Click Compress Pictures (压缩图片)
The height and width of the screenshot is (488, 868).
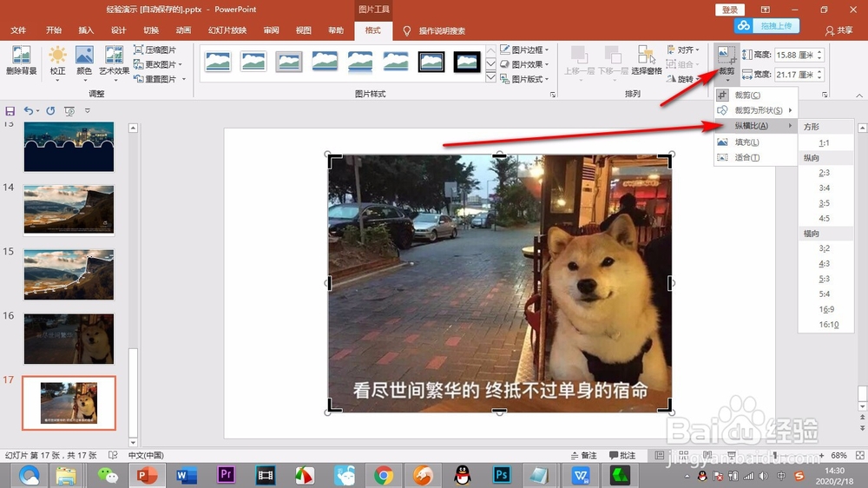[155, 49]
